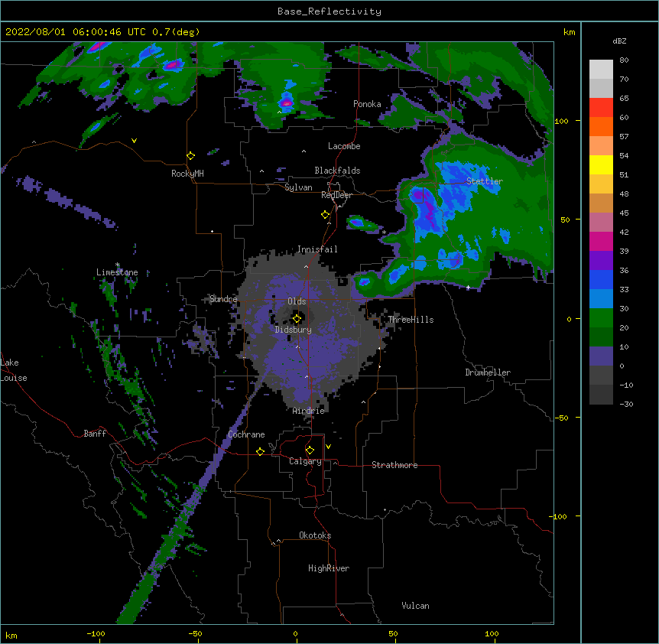Select the dark gray -30 to -10 legend swatch
This screenshot has height=644, width=659.
[601, 395]
